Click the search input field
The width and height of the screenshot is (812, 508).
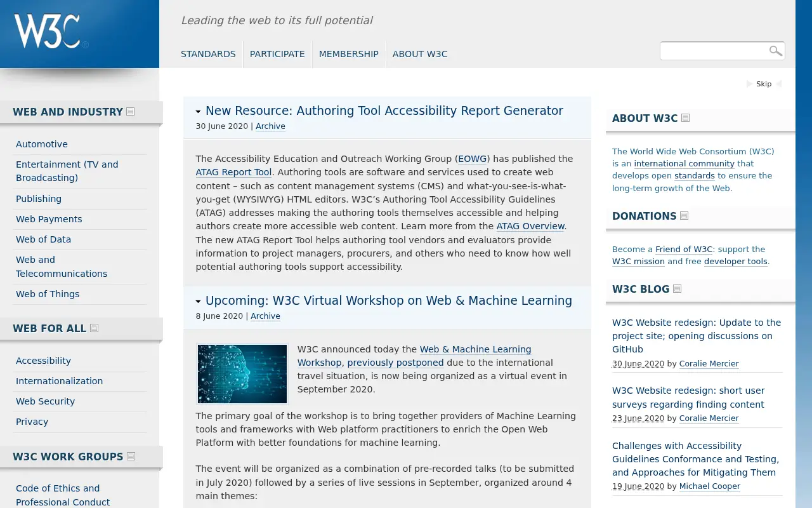point(713,51)
